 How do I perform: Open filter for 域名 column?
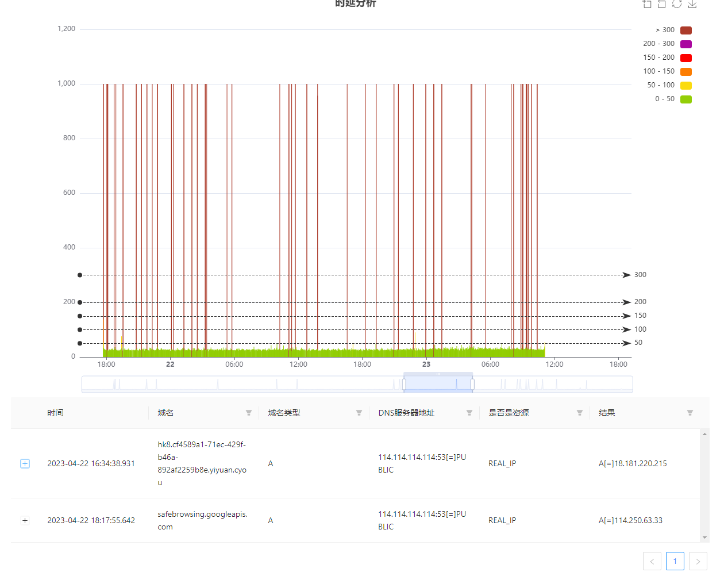[x=249, y=413]
